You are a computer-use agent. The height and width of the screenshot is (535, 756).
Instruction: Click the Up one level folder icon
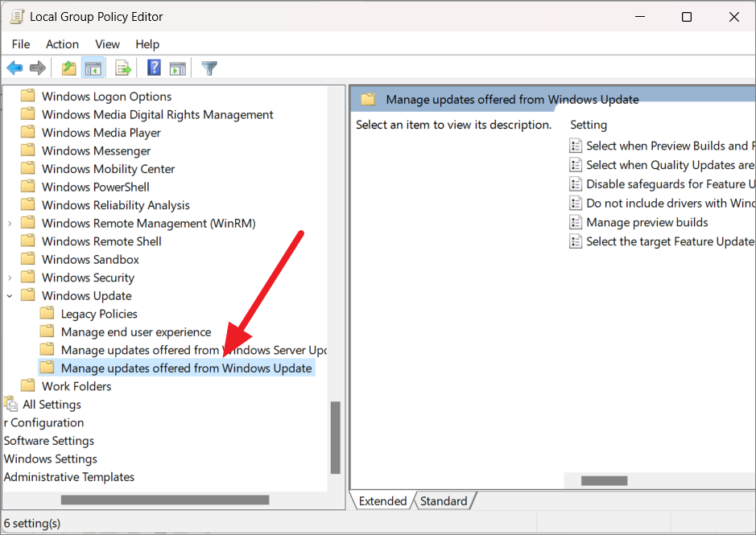tap(69, 68)
